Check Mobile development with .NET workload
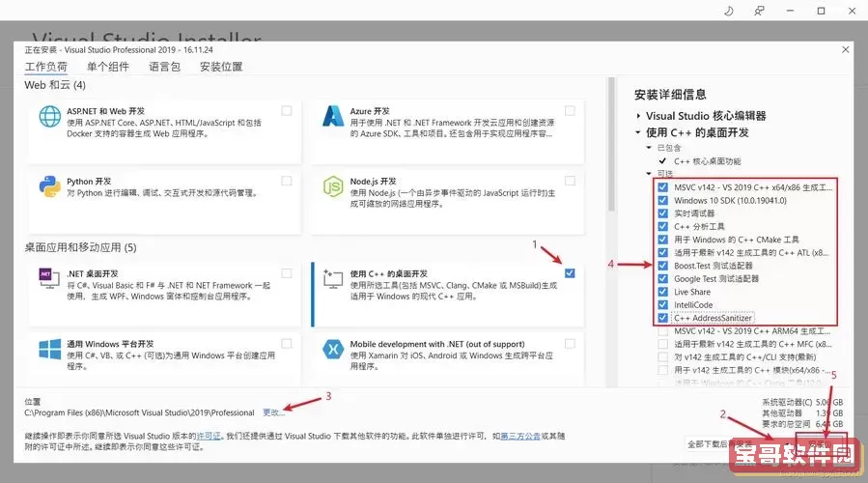This screenshot has height=483, width=868. (571, 344)
